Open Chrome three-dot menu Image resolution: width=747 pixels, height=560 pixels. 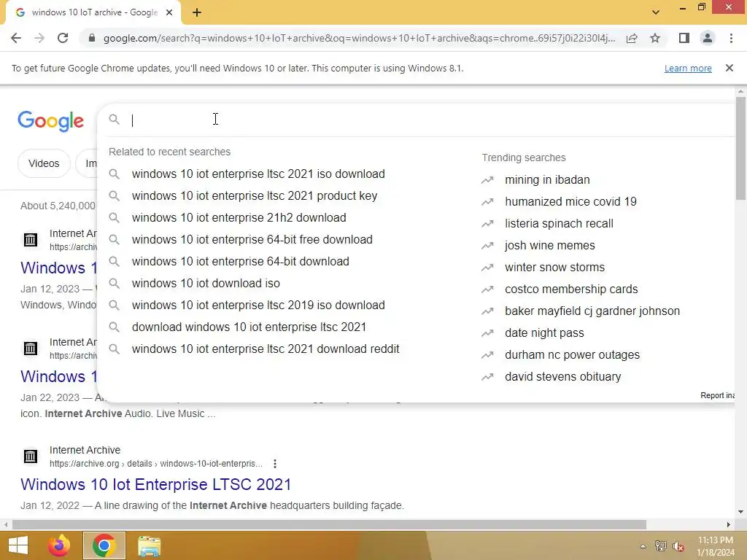tap(731, 38)
